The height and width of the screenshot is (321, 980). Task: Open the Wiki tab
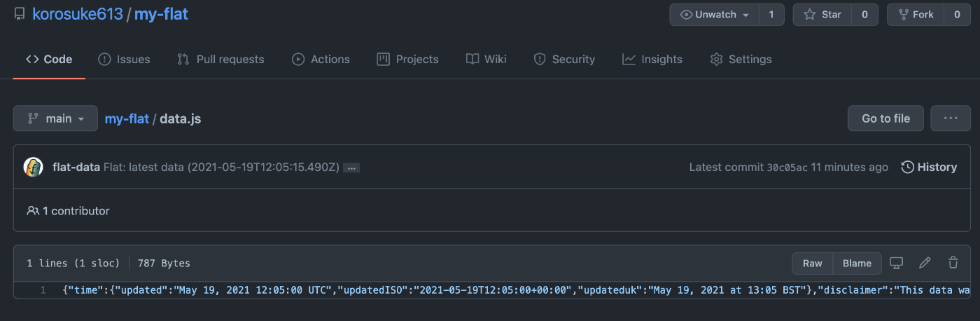[486, 60]
